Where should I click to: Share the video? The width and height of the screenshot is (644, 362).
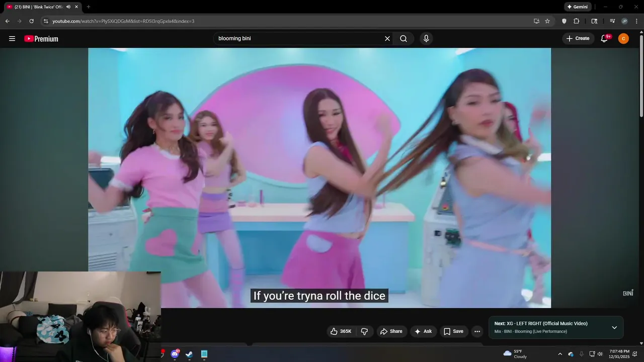(391, 331)
